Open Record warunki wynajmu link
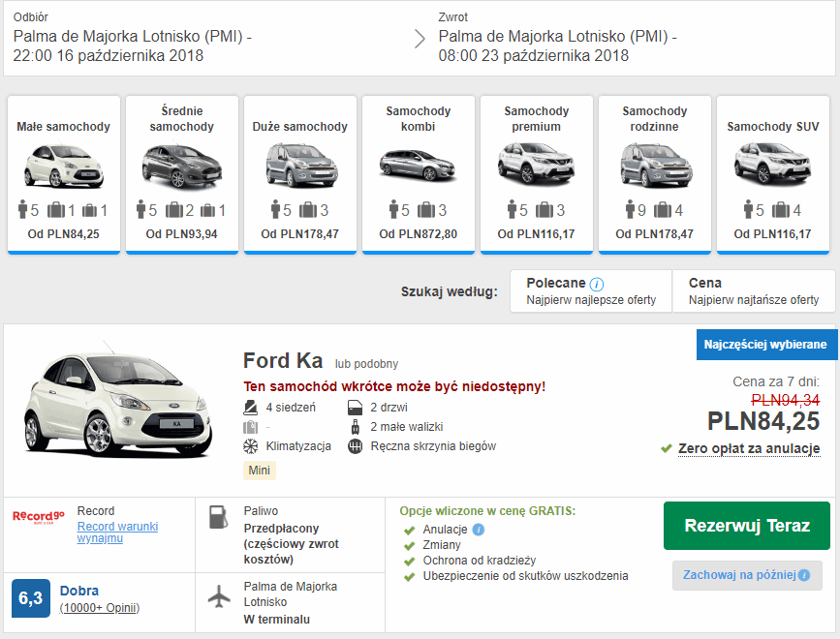This screenshot has height=639, width=840. (117, 532)
